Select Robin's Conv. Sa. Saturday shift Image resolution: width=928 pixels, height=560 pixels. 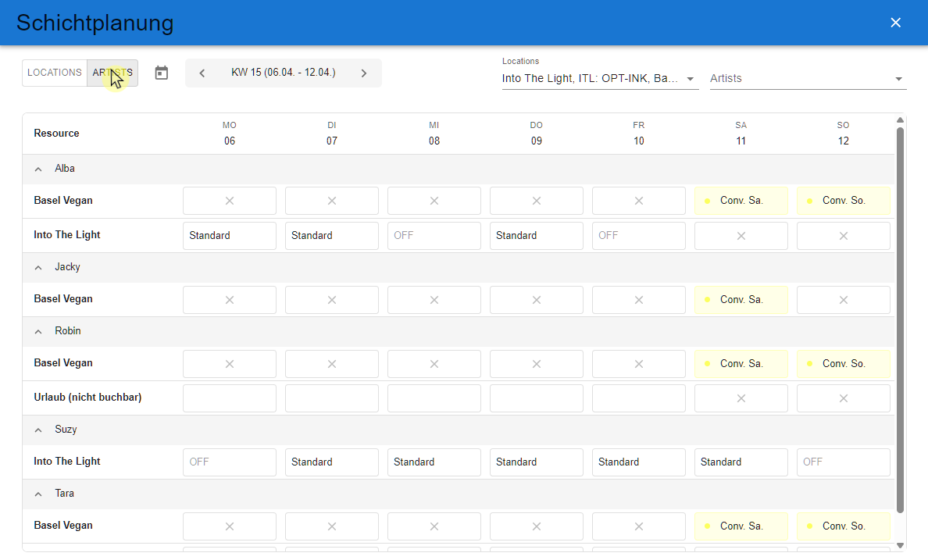(x=741, y=363)
